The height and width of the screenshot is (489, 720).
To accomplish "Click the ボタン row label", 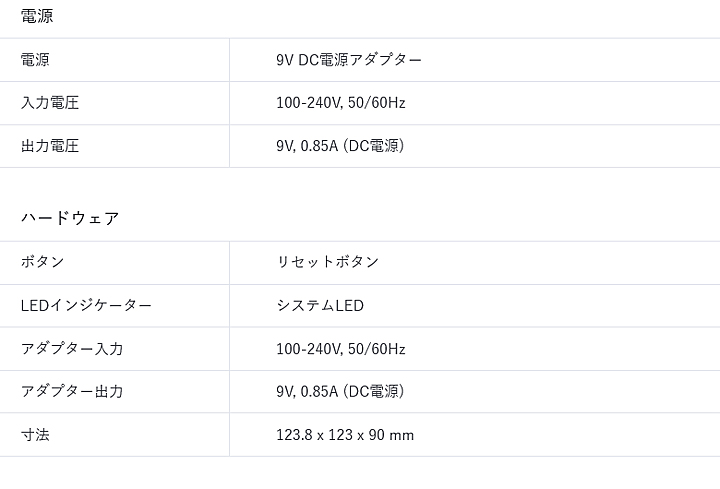I will pos(43,262).
